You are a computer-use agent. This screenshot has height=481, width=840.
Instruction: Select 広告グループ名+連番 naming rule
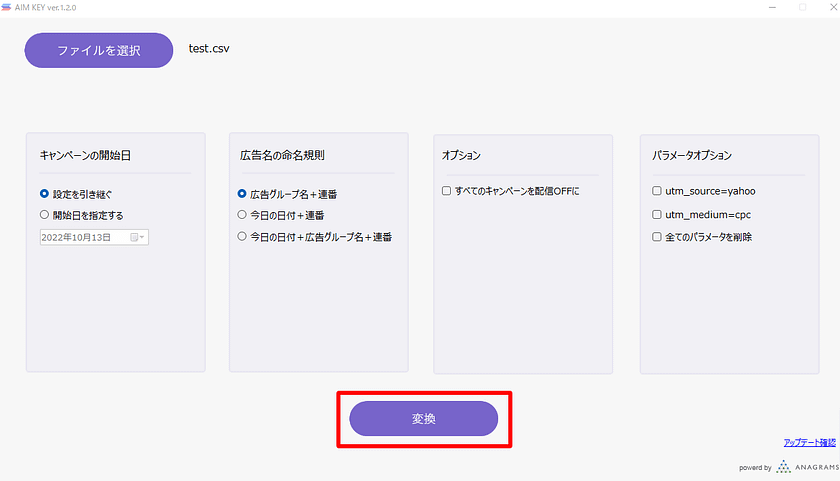242,193
